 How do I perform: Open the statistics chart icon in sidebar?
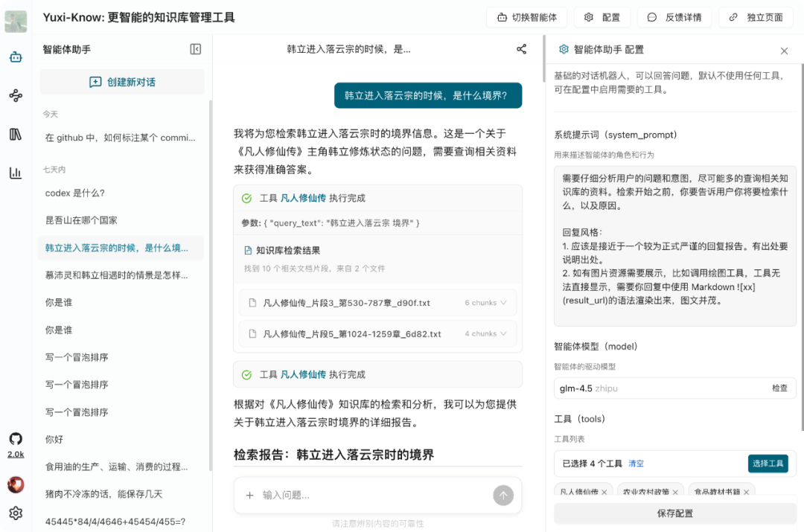click(x=16, y=172)
